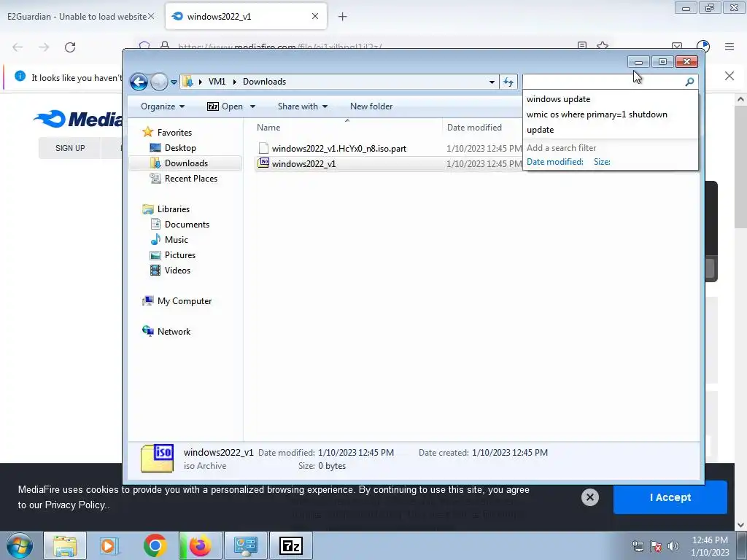Click the magnifier icon in Explorer search box

click(x=689, y=82)
